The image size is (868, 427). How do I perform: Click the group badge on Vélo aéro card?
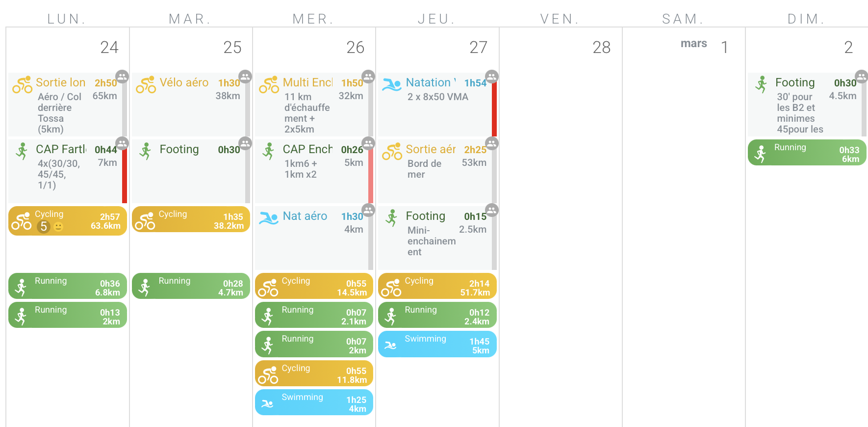tap(245, 77)
